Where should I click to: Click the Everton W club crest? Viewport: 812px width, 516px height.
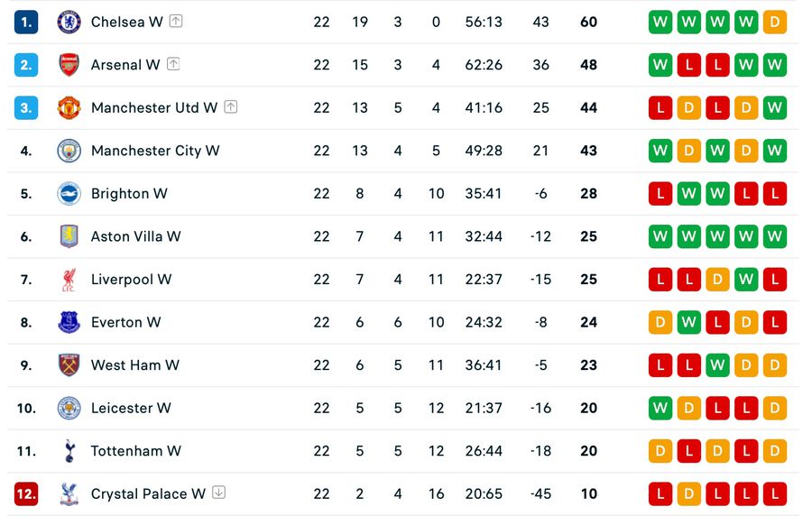pyautogui.click(x=69, y=322)
